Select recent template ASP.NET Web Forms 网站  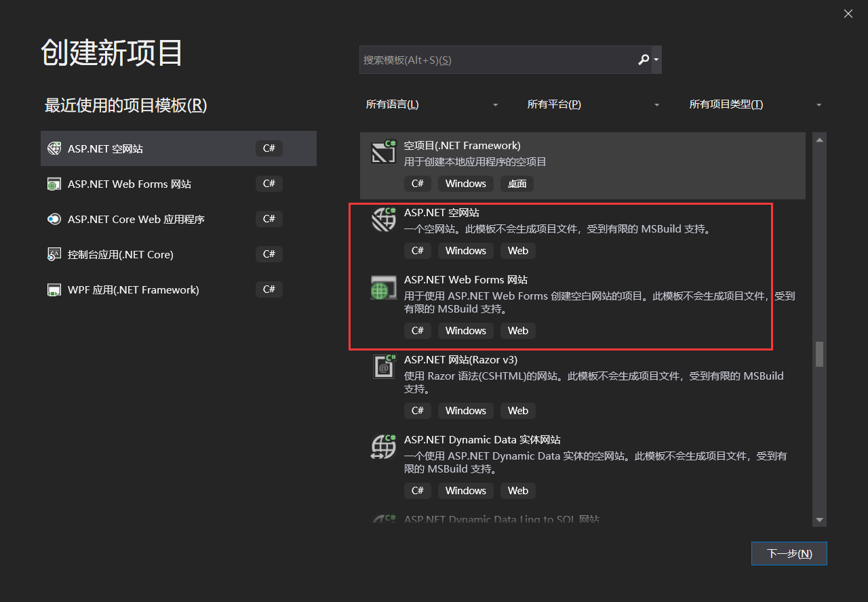[x=178, y=184]
